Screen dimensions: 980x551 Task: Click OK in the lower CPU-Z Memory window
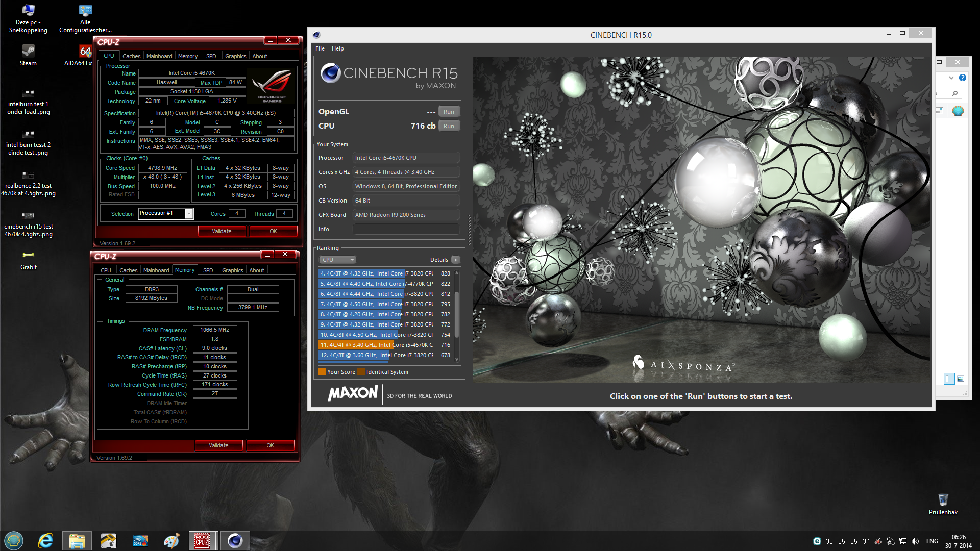pos(270,445)
